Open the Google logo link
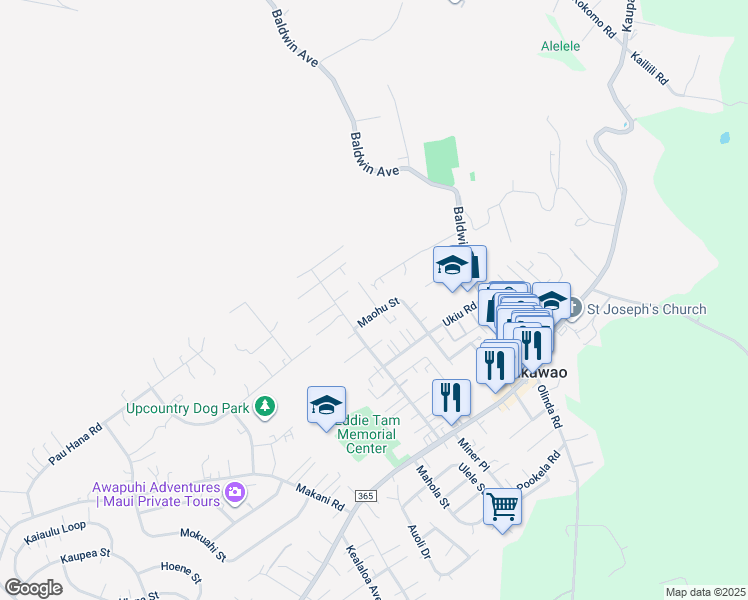748x600 pixels. point(33,588)
